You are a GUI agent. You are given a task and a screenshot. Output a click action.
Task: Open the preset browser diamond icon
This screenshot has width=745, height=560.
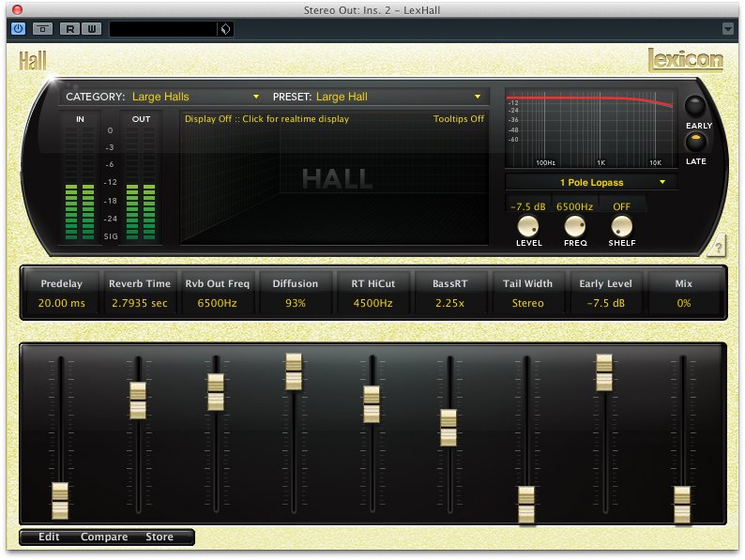(226, 29)
